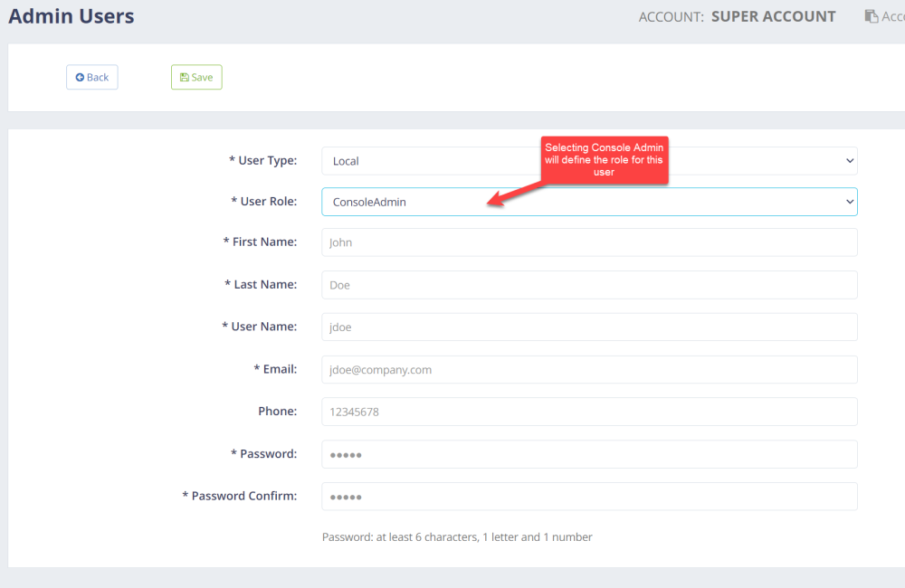Click the green floppy disk Save icon
The height and width of the screenshot is (588, 905).
184,77
